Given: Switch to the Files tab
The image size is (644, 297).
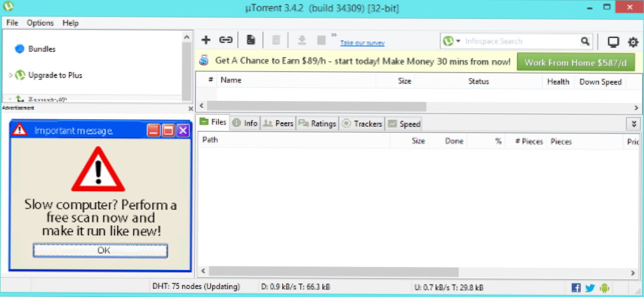Looking at the screenshot, I should pyautogui.click(x=213, y=122).
